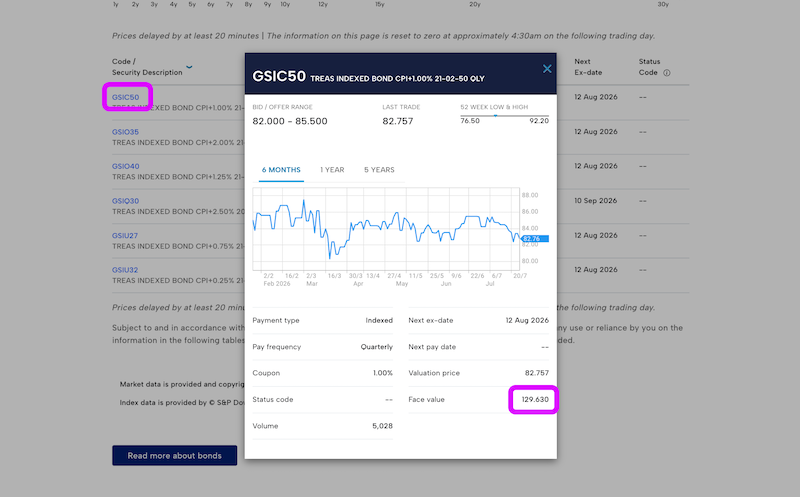Switch chart to 5 YEARS tab
This screenshot has width=800, height=497.
[x=379, y=170]
